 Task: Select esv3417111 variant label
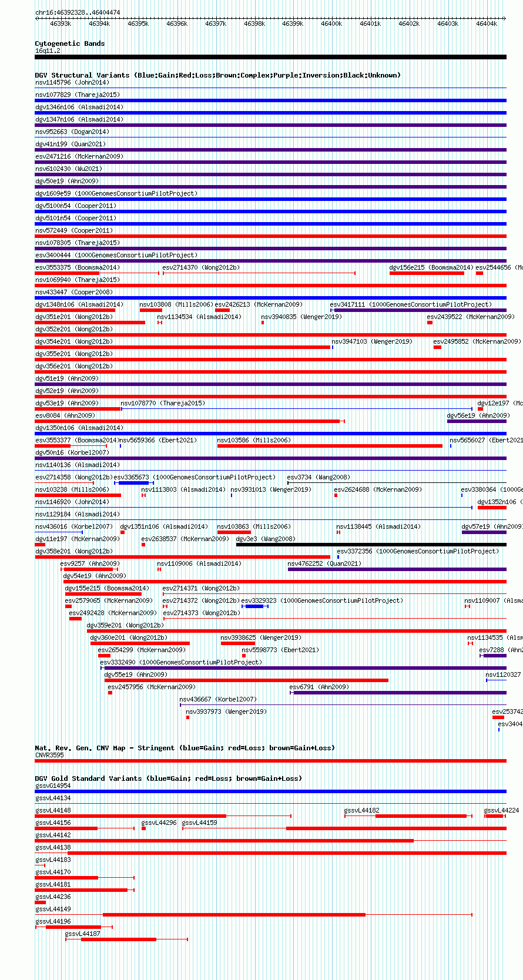[x=411, y=304]
